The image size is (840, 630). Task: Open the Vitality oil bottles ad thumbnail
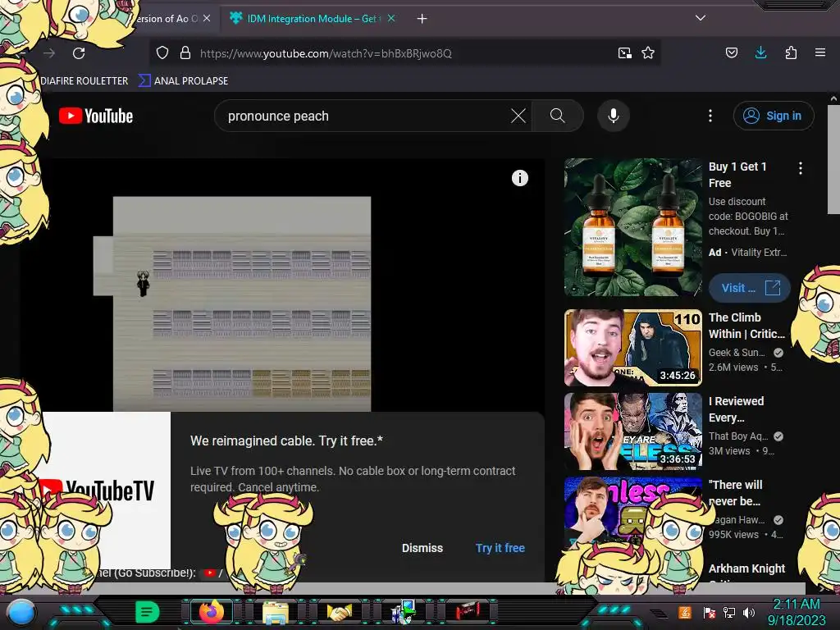point(632,227)
